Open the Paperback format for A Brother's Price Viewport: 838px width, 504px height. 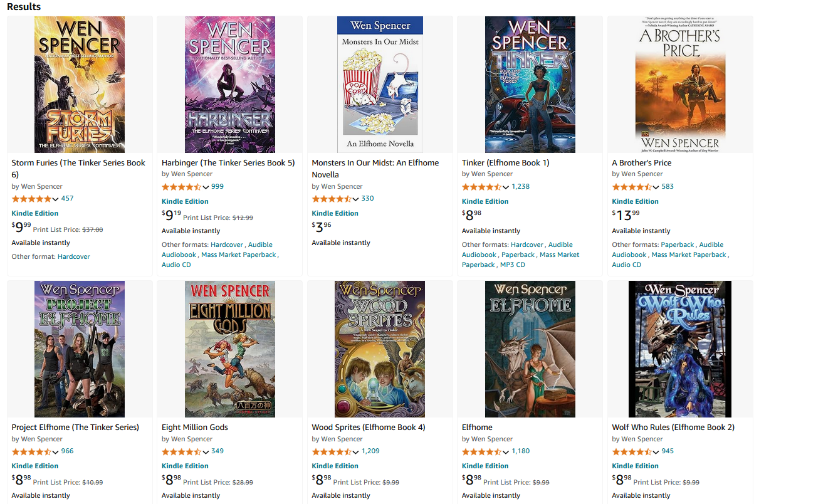pos(678,245)
